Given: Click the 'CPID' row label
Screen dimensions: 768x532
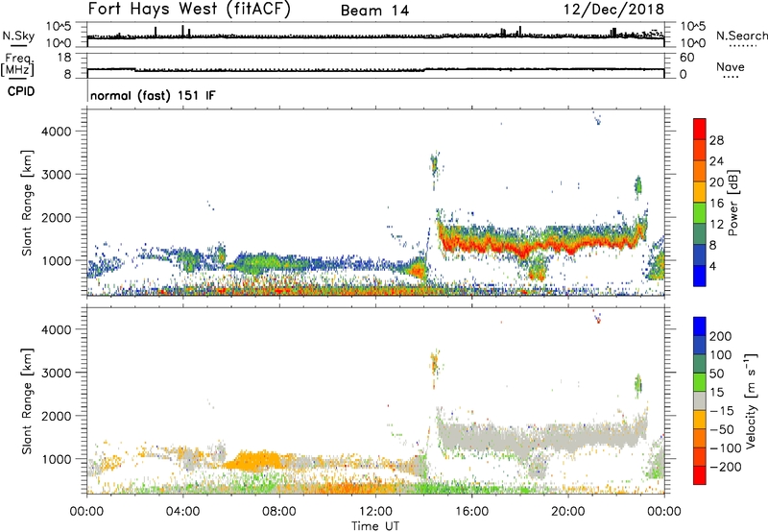Looking at the screenshot, I should tap(21, 91).
